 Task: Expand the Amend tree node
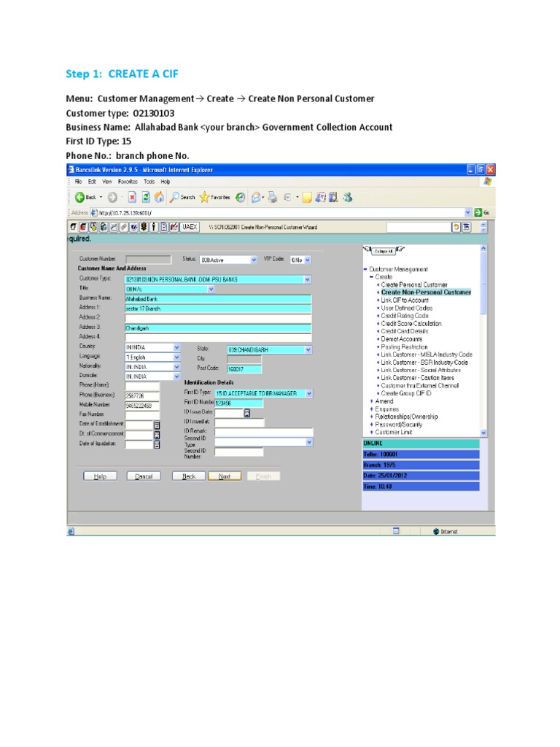(371, 401)
